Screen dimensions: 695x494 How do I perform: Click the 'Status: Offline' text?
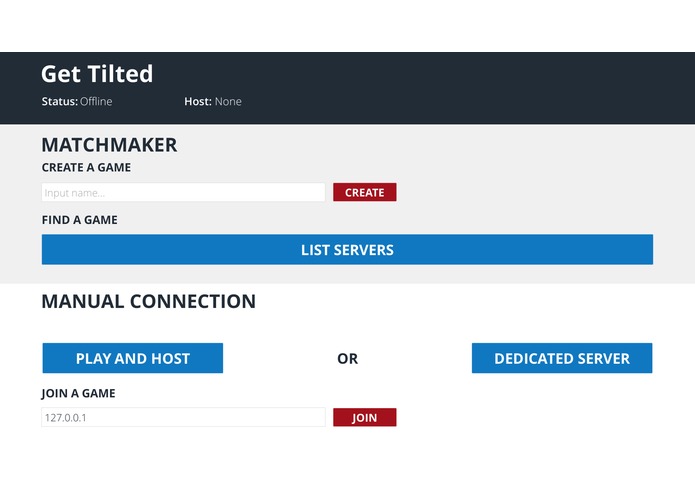coord(77,101)
